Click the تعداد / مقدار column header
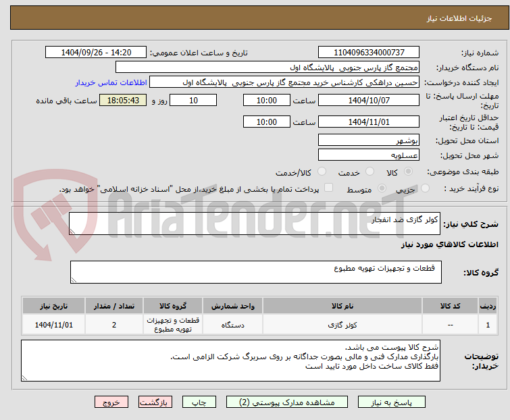The width and height of the screenshot is (510, 420). [114, 306]
